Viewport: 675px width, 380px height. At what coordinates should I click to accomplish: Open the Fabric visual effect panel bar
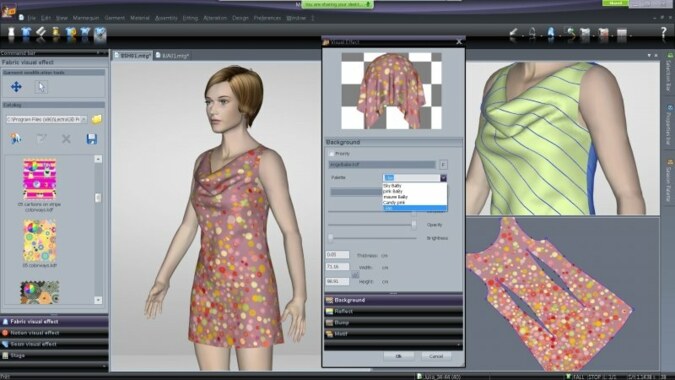tap(54, 321)
